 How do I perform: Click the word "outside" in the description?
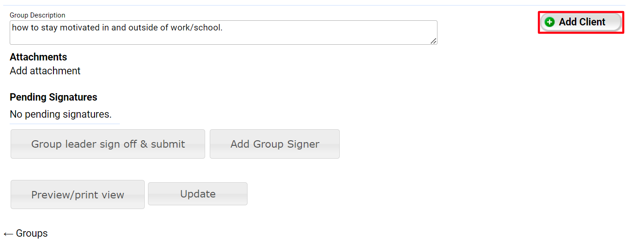[143, 28]
